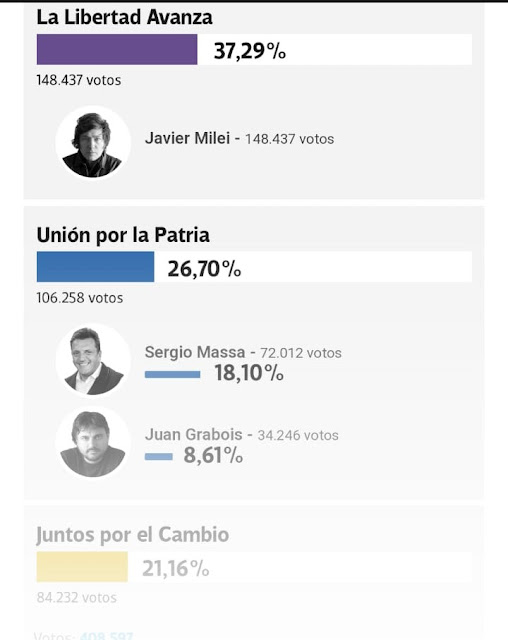Viewport: 508px width, 640px height.
Task: Click the 84.232 votos party total
Action: [x=77, y=598]
